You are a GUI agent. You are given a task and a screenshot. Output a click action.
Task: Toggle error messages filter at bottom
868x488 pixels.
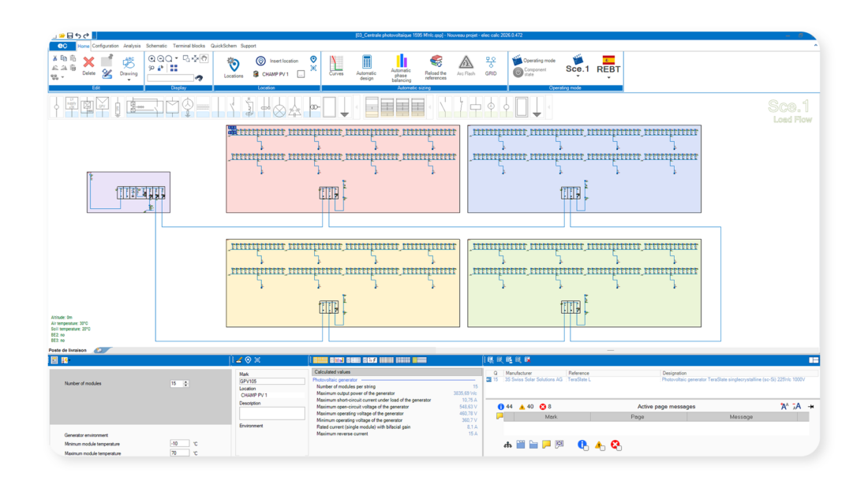pos(615,445)
